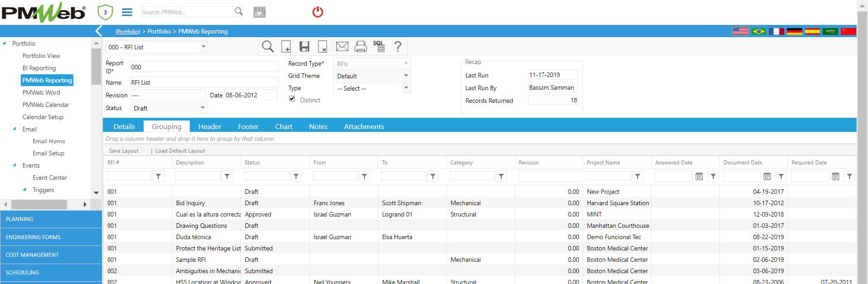Save report with floppy disk icon
Image resolution: width=868 pixels, height=284 pixels.
(x=304, y=46)
